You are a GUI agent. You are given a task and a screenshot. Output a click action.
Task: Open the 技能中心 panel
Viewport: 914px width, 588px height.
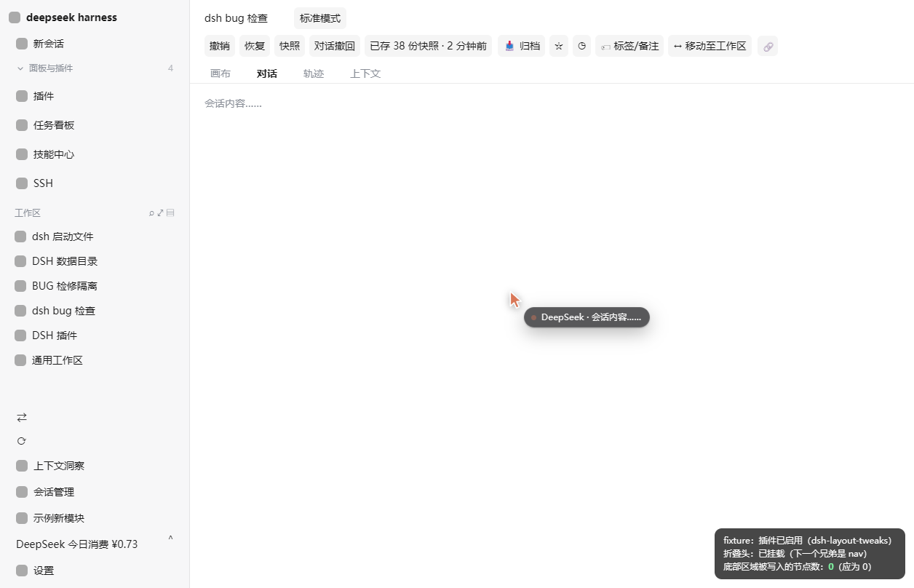click(95, 154)
